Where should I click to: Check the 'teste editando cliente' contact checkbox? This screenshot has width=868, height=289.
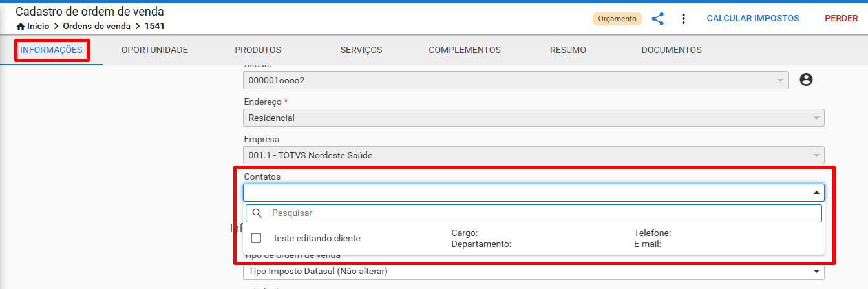coord(256,238)
